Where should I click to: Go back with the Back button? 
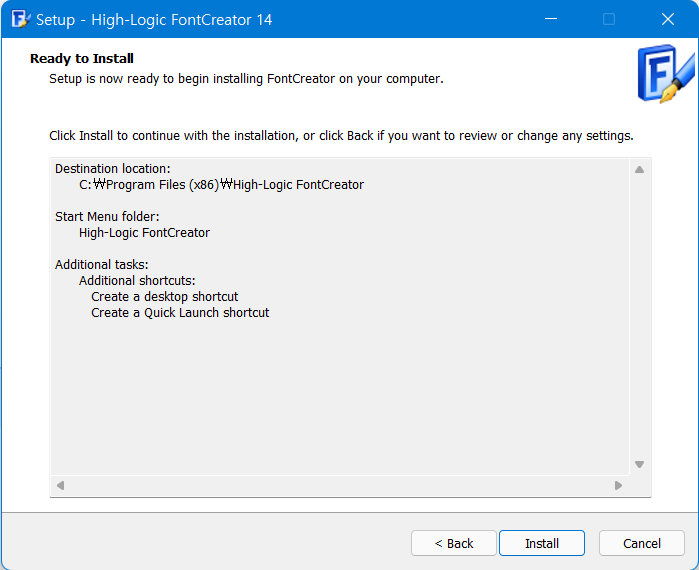coord(454,543)
